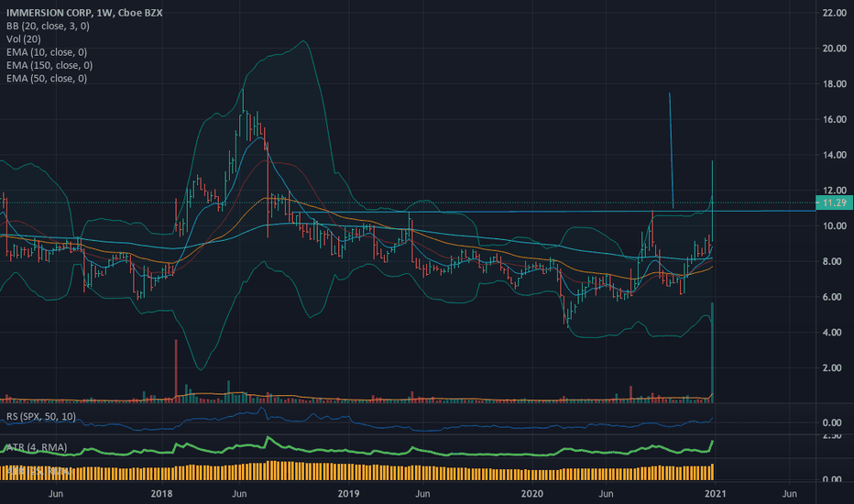Click the red volume spike bar in early 2018
The width and height of the screenshot is (854, 504).
click(176, 371)
